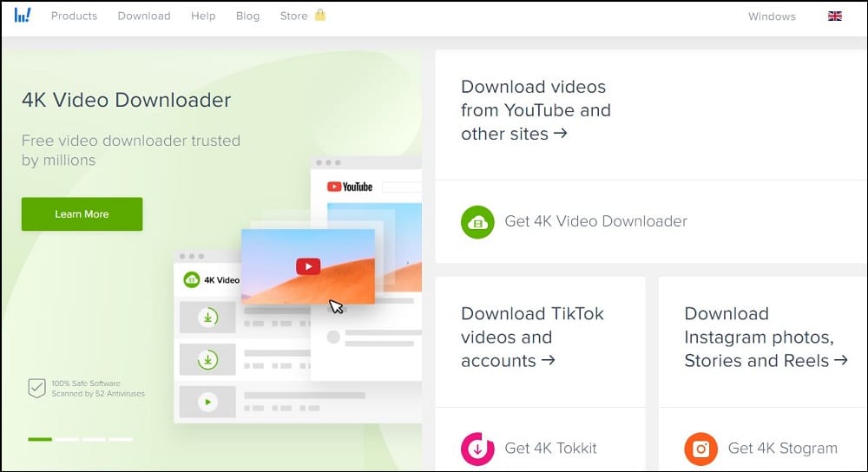Image resolution: width=868 pixels, height=472 pixels.
Task: Open Download videos from YouTube link
Action: [x=536, y=110]
